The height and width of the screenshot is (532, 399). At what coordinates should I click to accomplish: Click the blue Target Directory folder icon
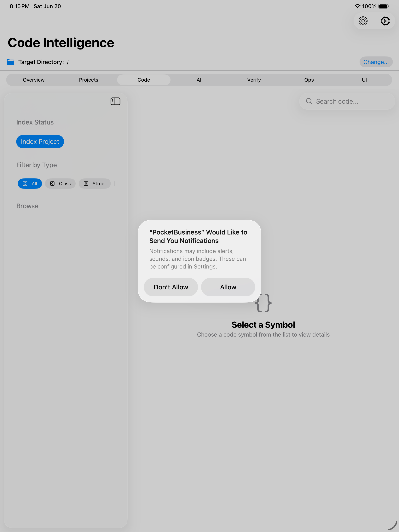(x=11, y=62)
